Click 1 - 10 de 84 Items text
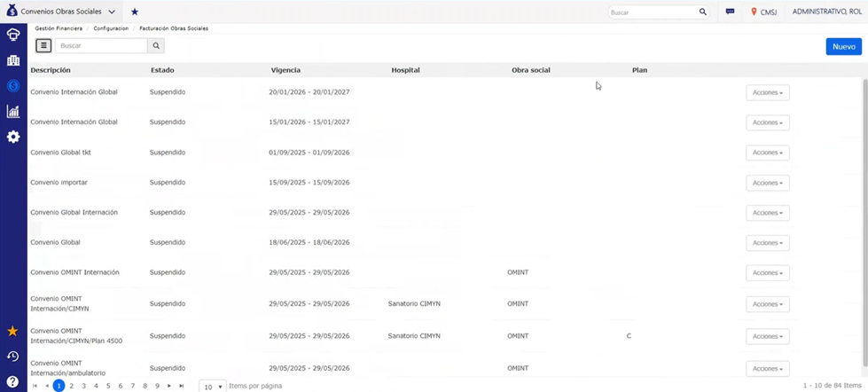This screenshot has height=392, width=868. (832, 386)
